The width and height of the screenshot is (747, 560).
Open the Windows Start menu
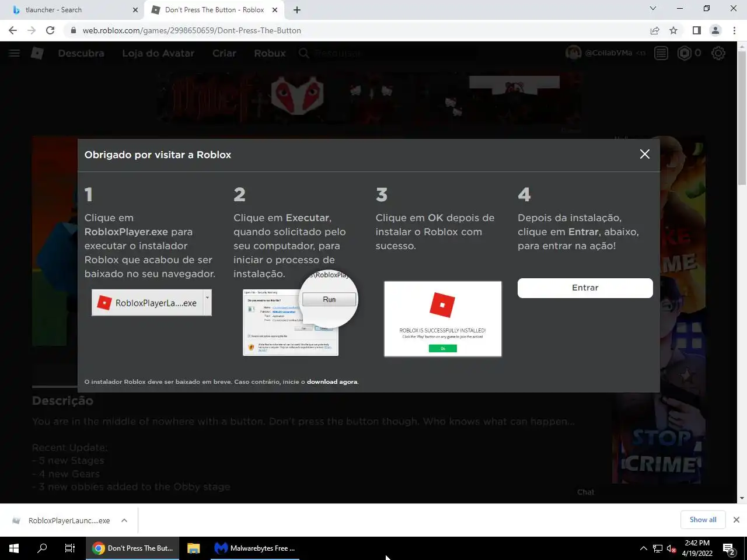(14, 548)
